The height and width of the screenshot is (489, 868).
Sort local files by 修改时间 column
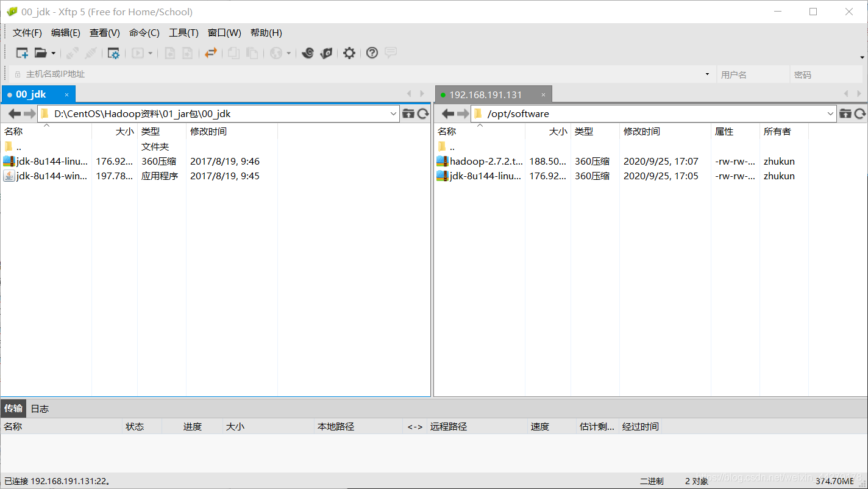232,131
